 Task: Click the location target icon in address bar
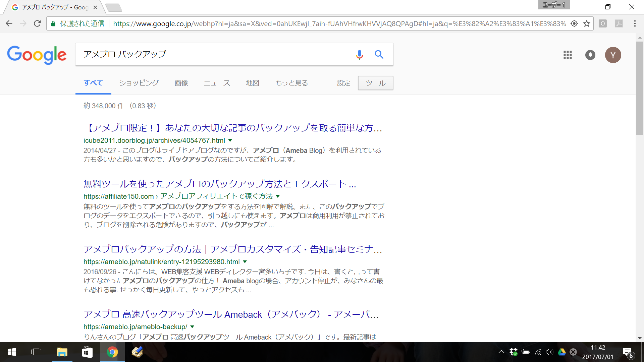point(574,23)
